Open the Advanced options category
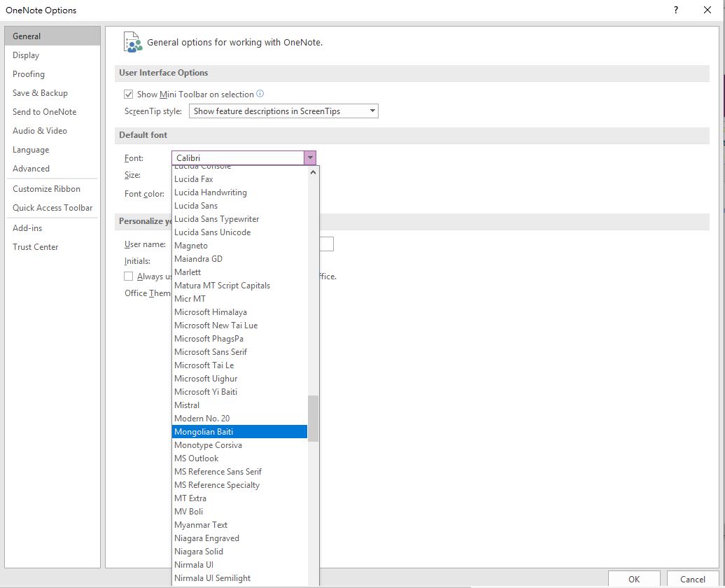The height and width of the screenshot is (588, 725). tap(52, 169)
